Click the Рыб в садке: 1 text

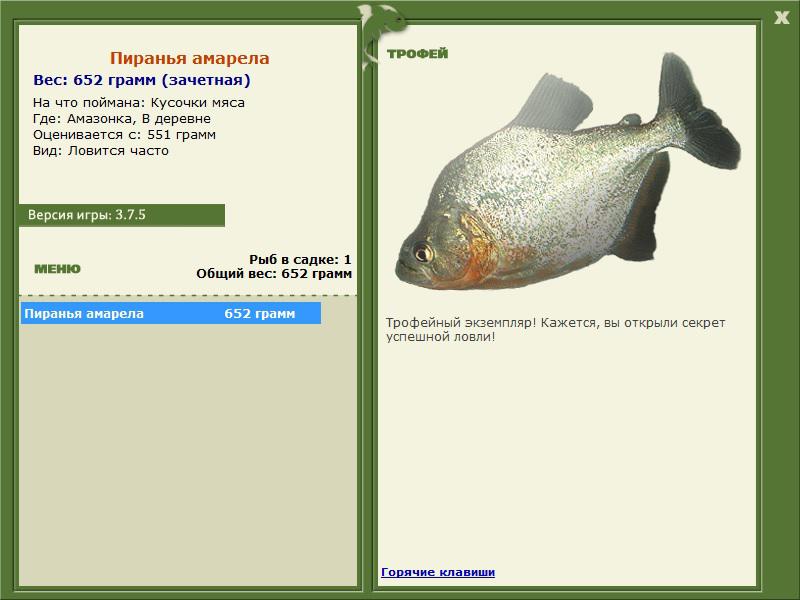301,260
